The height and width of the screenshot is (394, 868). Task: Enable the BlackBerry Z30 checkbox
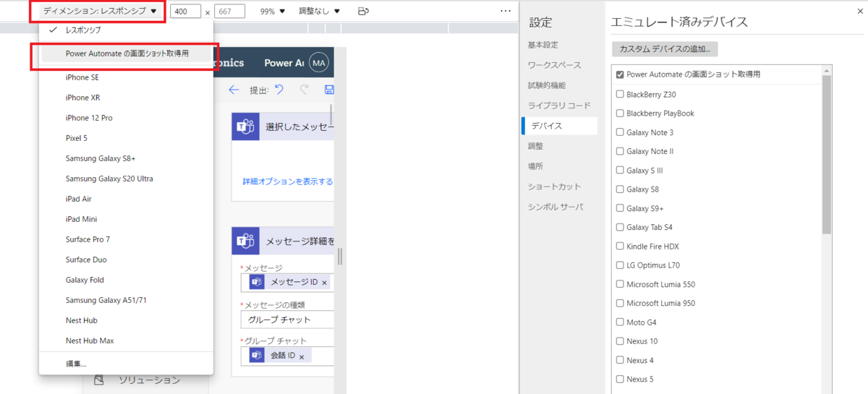click(x=620, y=94)
